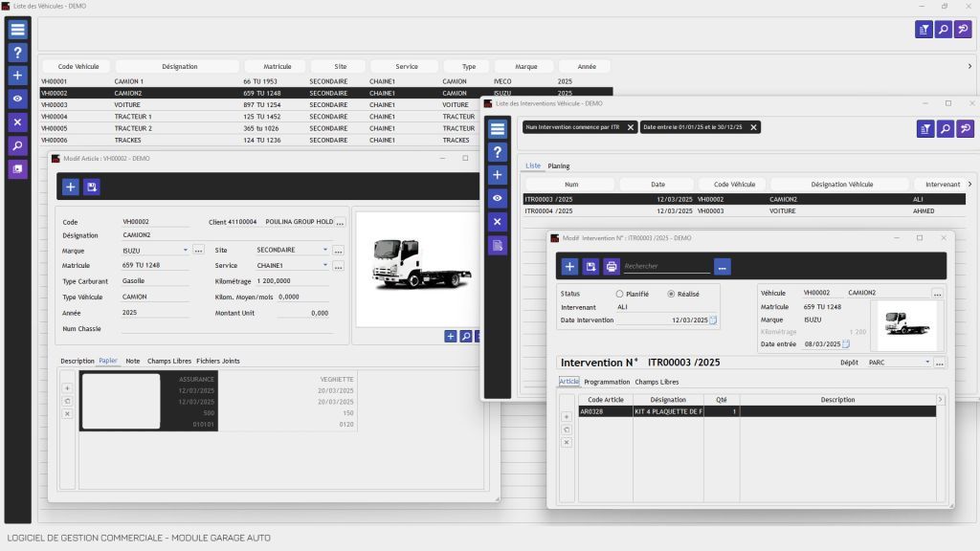The image size is (980, 551).
Task: Click the Help question mark icon in sidebar
Action: (17, 53)
